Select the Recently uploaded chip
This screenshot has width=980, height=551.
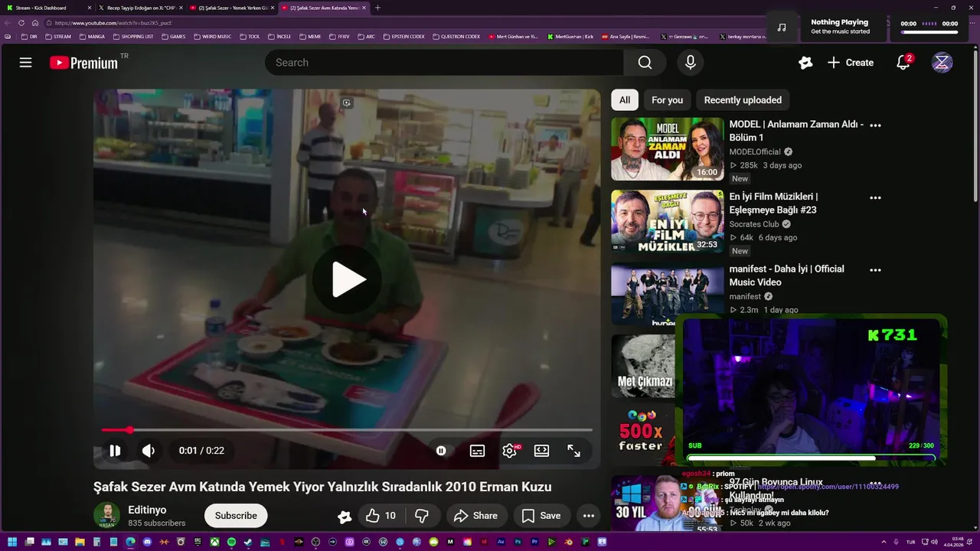pyautogui.click(x=743, y=100)
